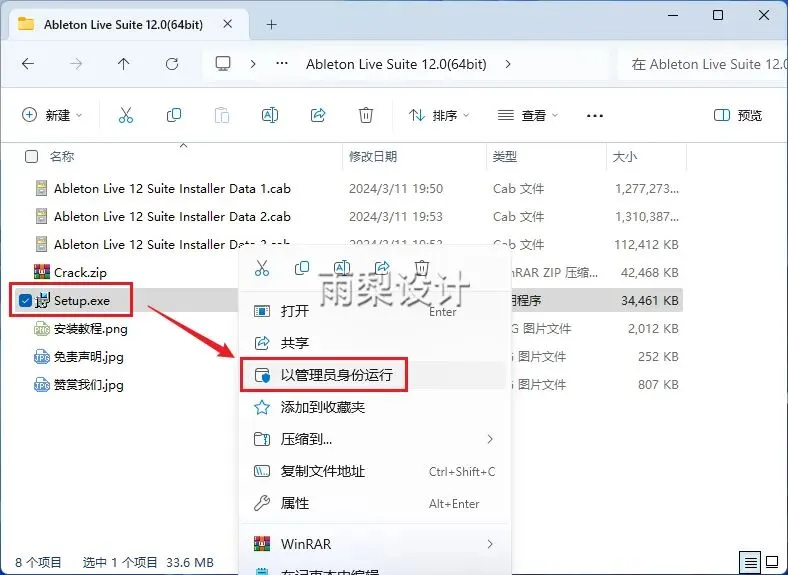Viewport: 788px width, 575px height.
Task: Click the Share icon in the toolbar
Action: tap(318, 115)
